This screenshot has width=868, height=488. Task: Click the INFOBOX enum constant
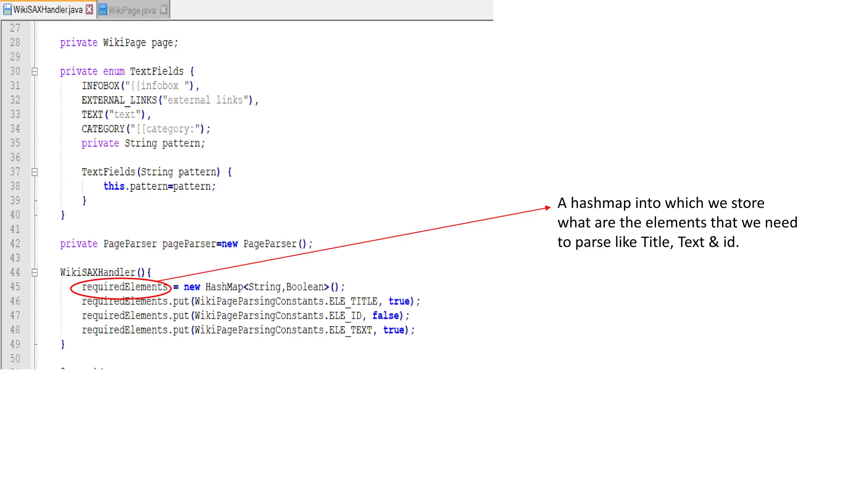pyautogui.click(x=100, y=86)
